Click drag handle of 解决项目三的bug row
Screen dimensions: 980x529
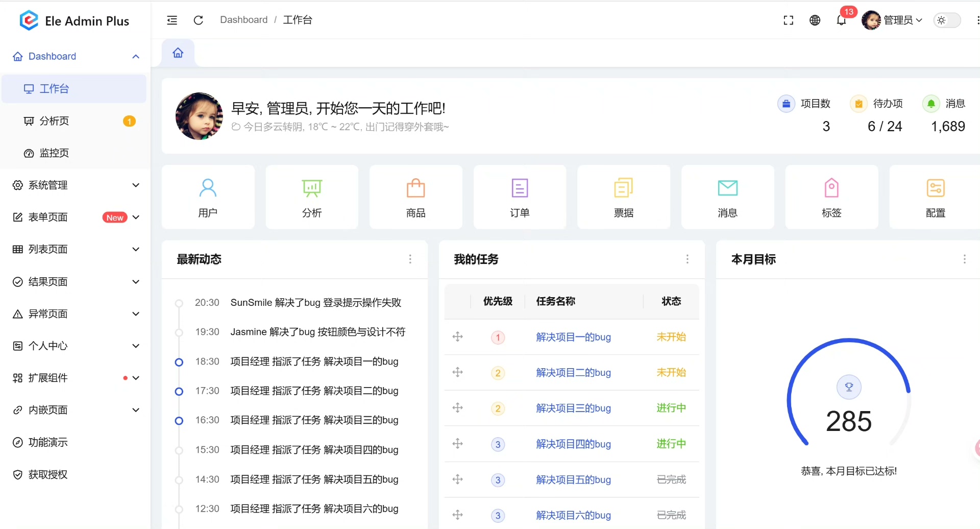(458, 408)
